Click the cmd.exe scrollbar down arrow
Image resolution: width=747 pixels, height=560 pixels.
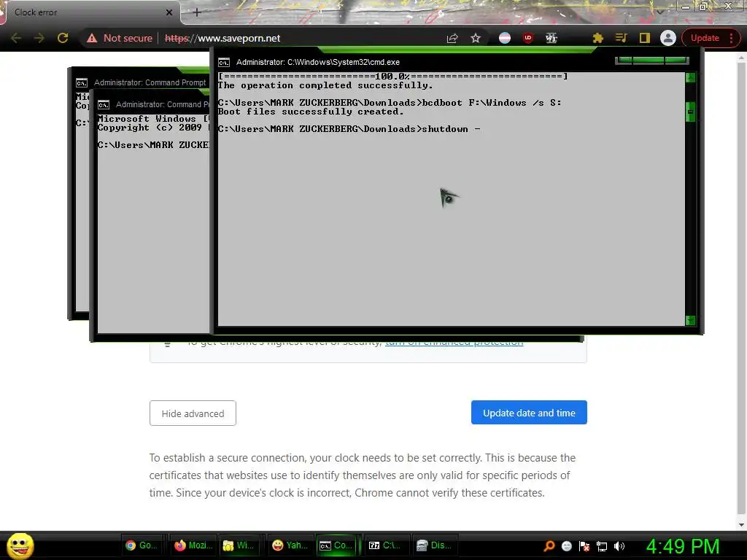pyautogui.click(x=690, y=321)
